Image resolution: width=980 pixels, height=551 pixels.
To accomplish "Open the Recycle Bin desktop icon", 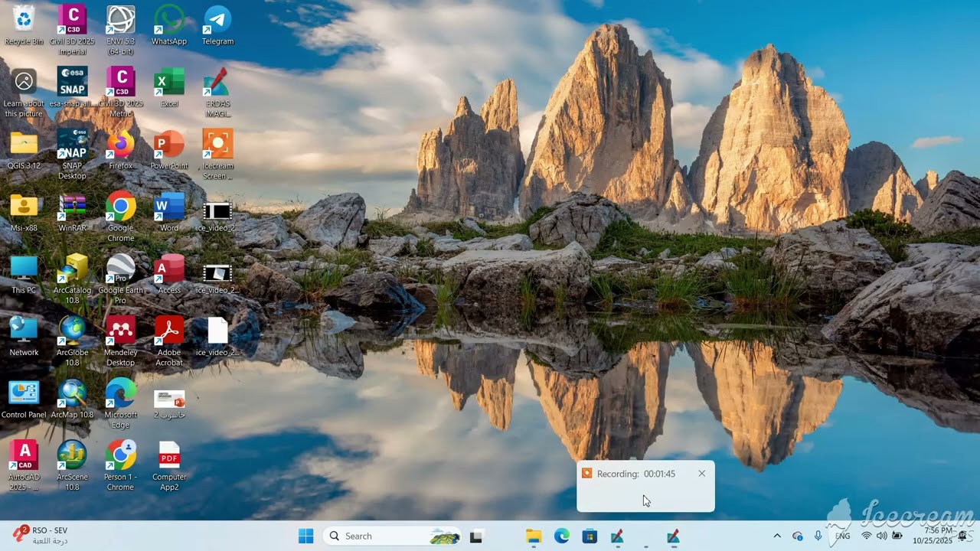I will tap(24, 24).
